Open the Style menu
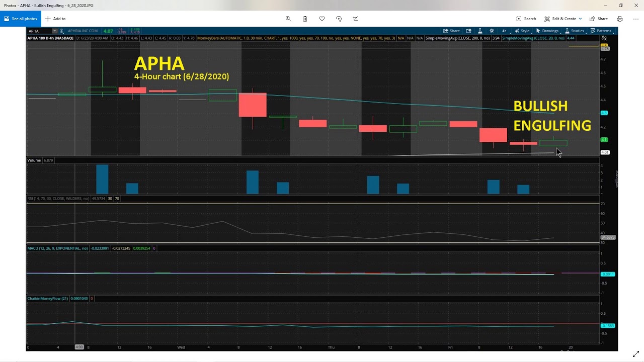This screenshot has width=644, height=362. (x=522, y=31)
